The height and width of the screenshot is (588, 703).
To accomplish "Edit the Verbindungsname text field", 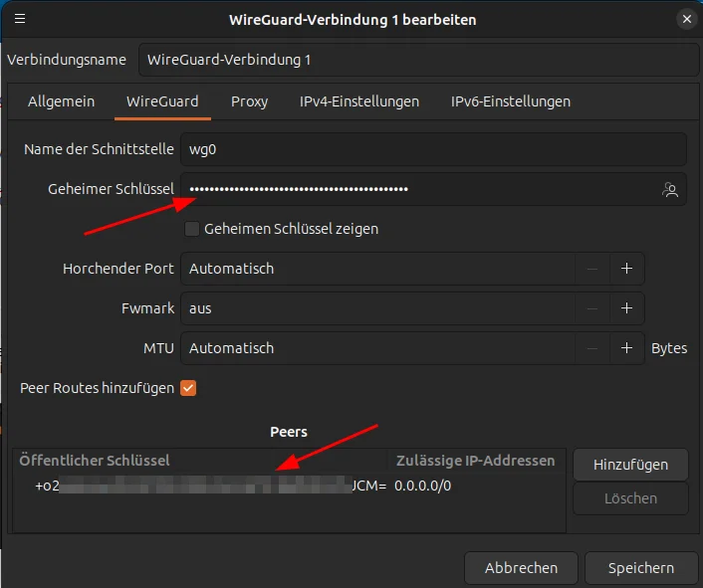I will [419, 60].
